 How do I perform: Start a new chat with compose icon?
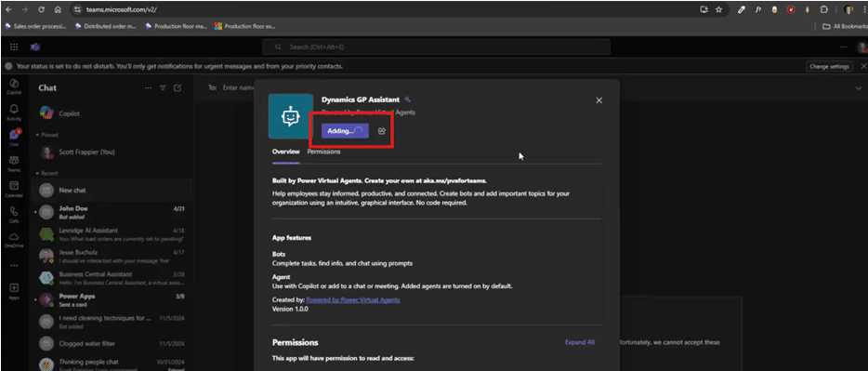[x=178, y=88]
